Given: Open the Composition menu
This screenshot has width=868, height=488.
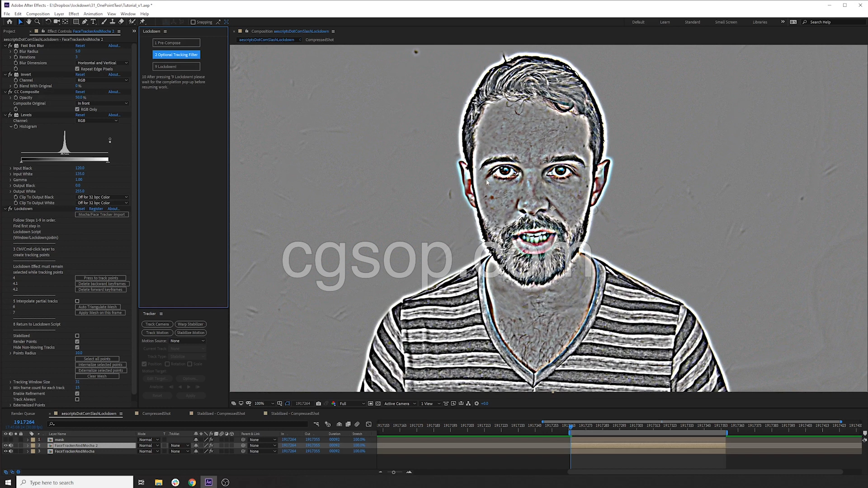Looking at the screenshot, I should (38, 14).
